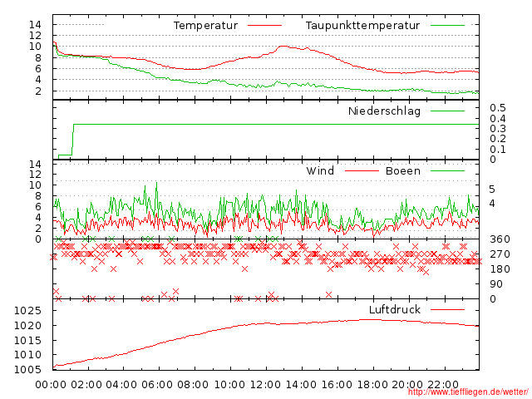Click the red Luftdruck legend line
The image size is (532, 399).
pos(447,309)
